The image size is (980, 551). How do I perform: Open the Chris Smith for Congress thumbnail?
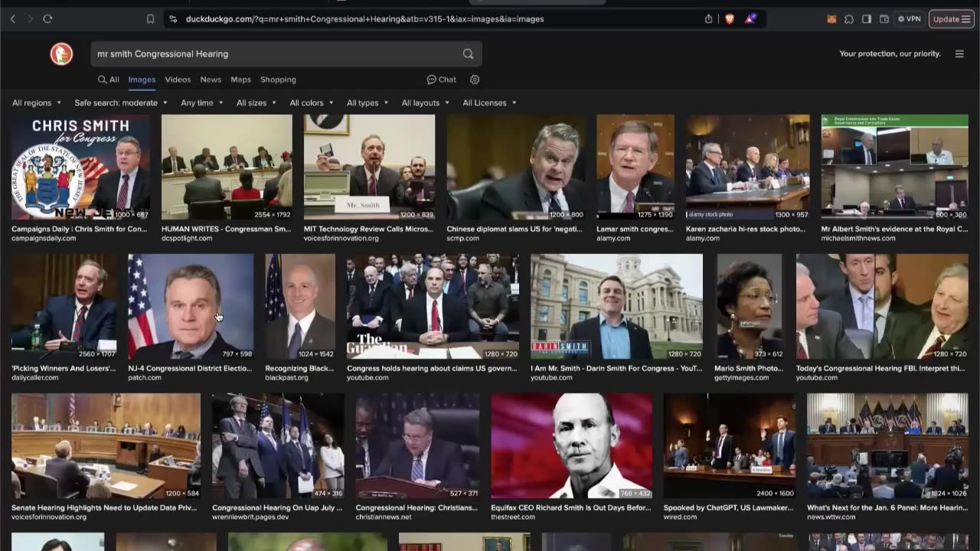[x=80, y=168]
